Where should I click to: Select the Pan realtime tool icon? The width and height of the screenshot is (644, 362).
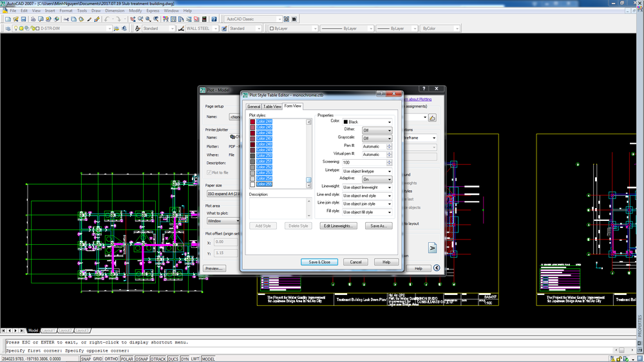pos(133,19)
